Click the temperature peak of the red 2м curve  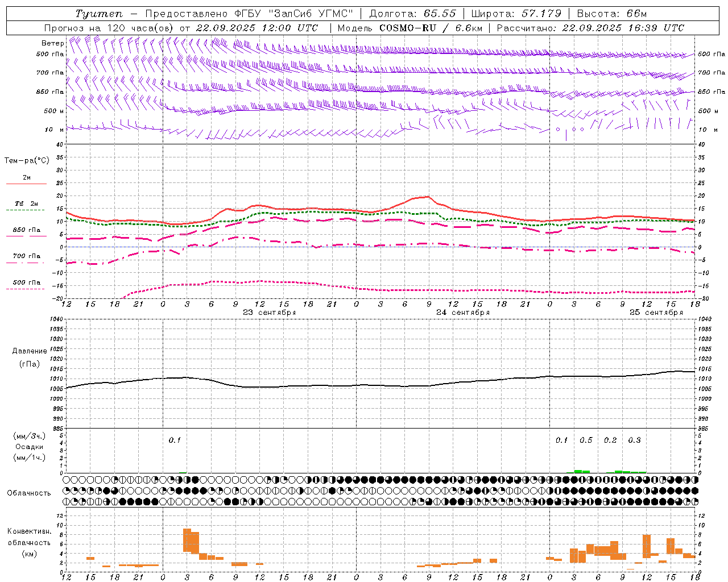pyautogui.click(x=428, y=197)
